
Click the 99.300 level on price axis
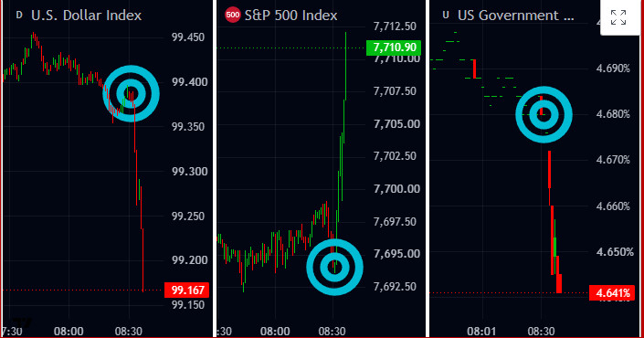[x=189, y=171]
